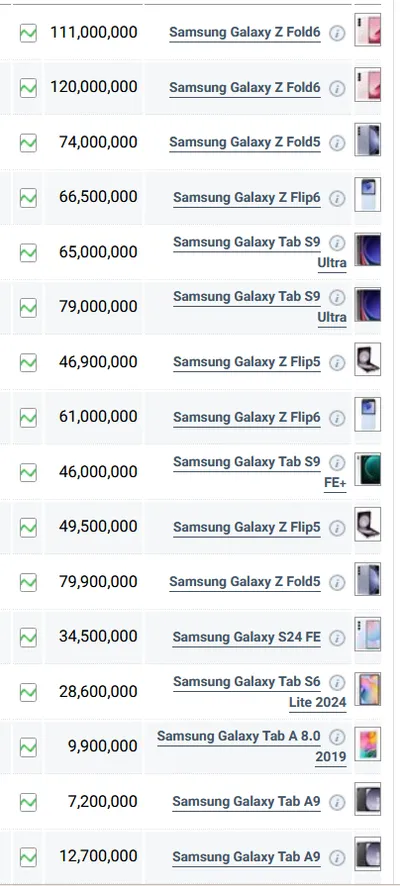Open Samsung Galaxy S24 FE link

pos(246,637)
